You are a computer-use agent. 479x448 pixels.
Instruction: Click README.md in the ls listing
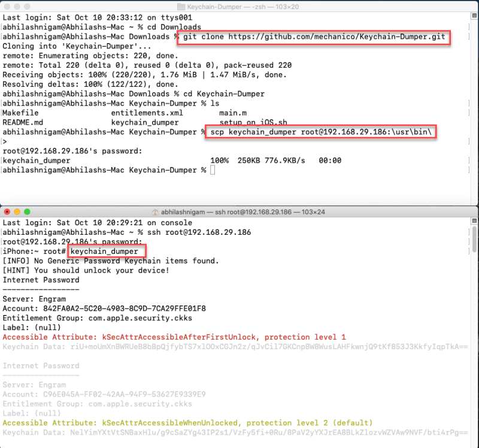(23, 123)
